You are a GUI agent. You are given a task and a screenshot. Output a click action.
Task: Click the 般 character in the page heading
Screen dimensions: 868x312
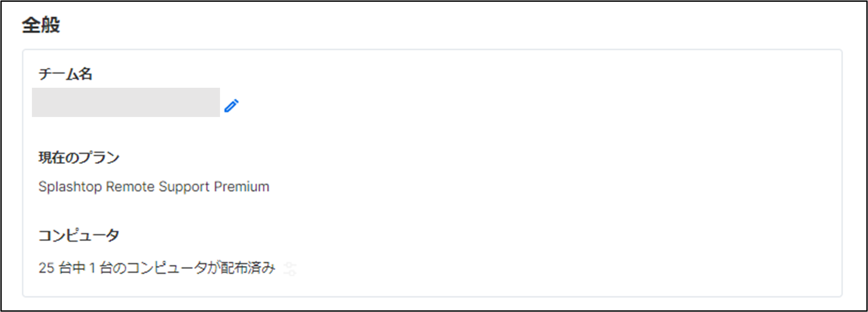pyautogui.click(x=51, y=25)
